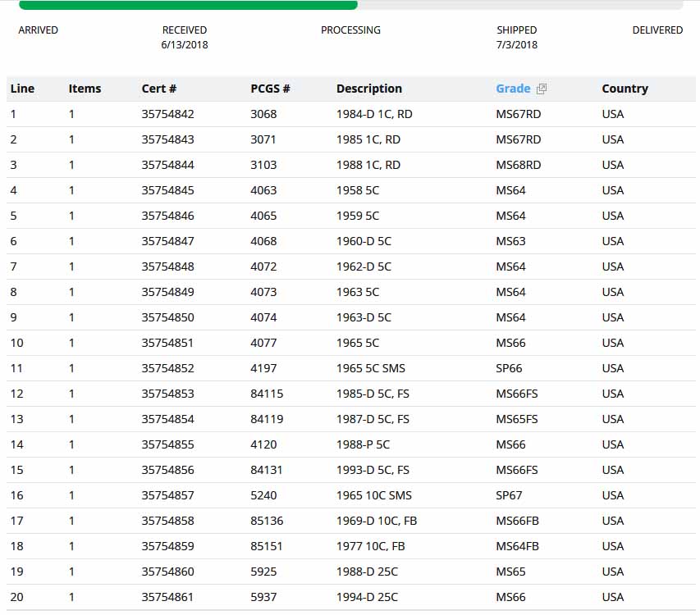Select the PCGS # column header
This screenshot has height=615, width=700.
[x=270, y=89]
